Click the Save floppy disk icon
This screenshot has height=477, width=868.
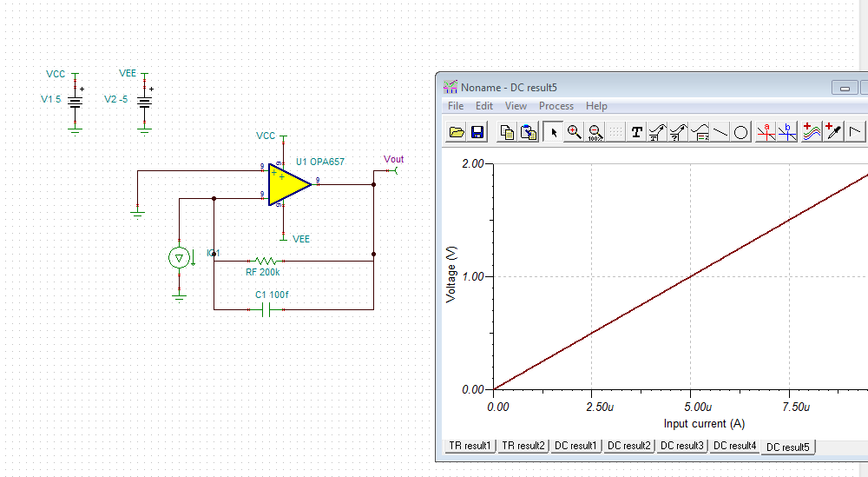(477, 132)
